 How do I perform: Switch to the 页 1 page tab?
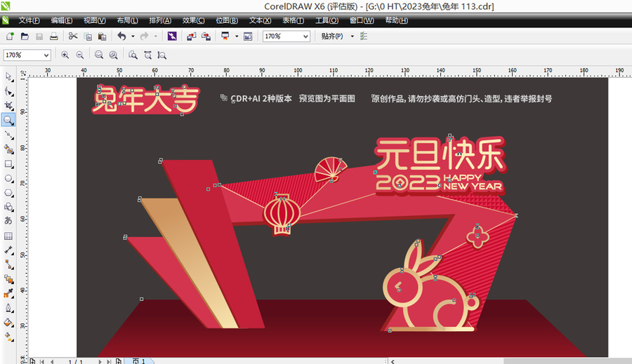[139, 361]
